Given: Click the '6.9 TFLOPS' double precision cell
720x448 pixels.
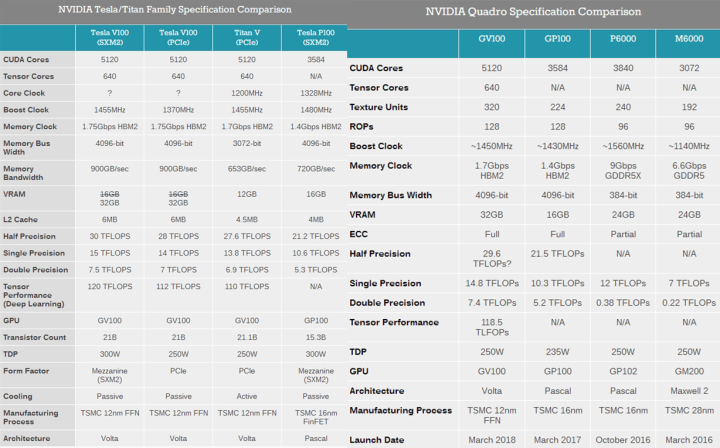Looking at the screenshot, I should 247,270.
